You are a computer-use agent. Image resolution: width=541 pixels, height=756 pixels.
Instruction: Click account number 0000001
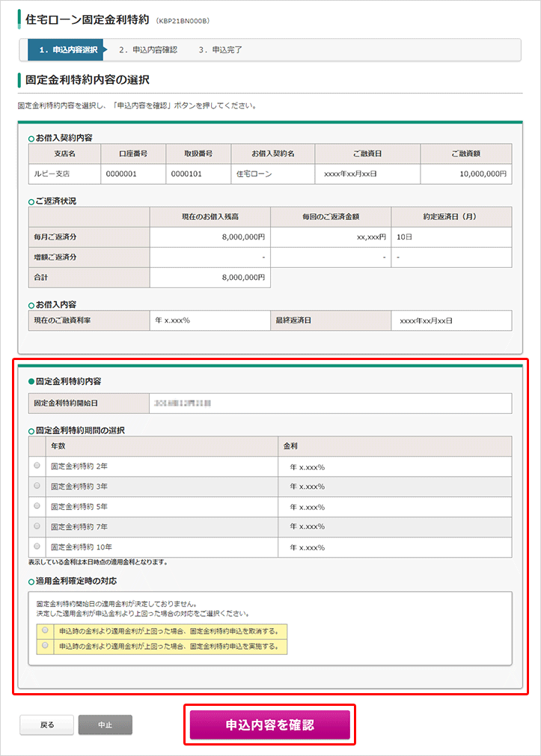[133, 174]
